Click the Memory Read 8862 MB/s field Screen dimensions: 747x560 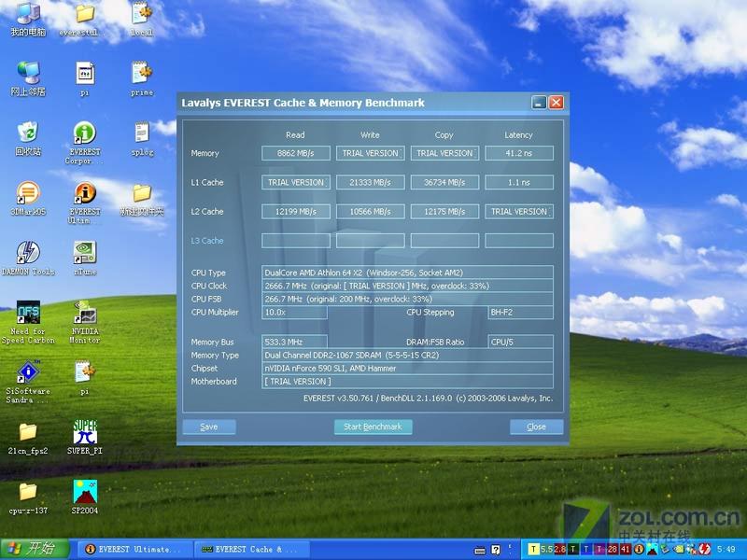click(296, 153)
